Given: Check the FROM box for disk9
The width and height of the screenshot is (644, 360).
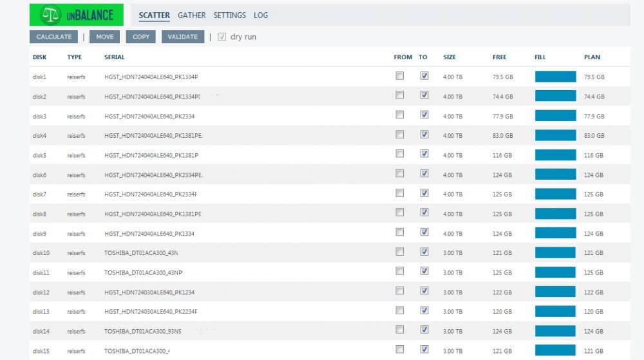Looking at the screenshot, I should pos(400,232).
